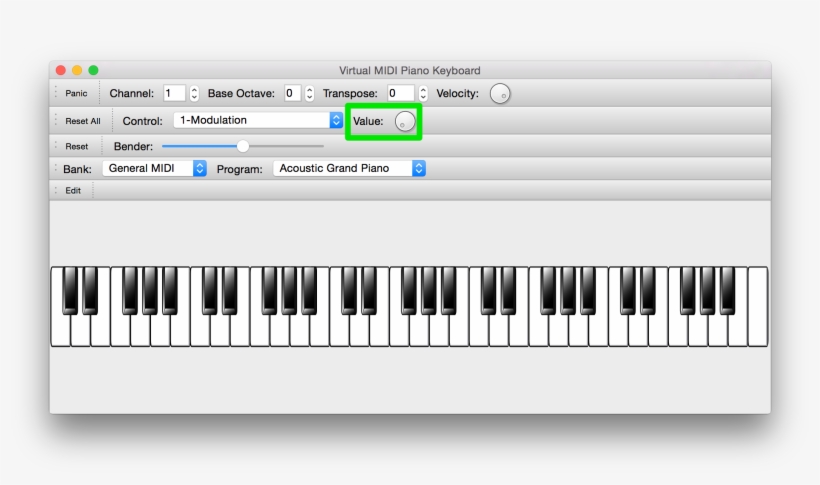Open the Bank dropdown showing General MIDI
Screen dimensions: 820x485
pyautogui.click(x=154, y=168)
